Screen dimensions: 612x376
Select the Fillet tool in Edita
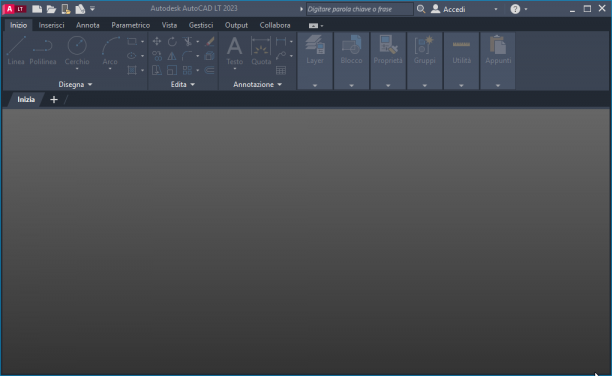point(188,56)
